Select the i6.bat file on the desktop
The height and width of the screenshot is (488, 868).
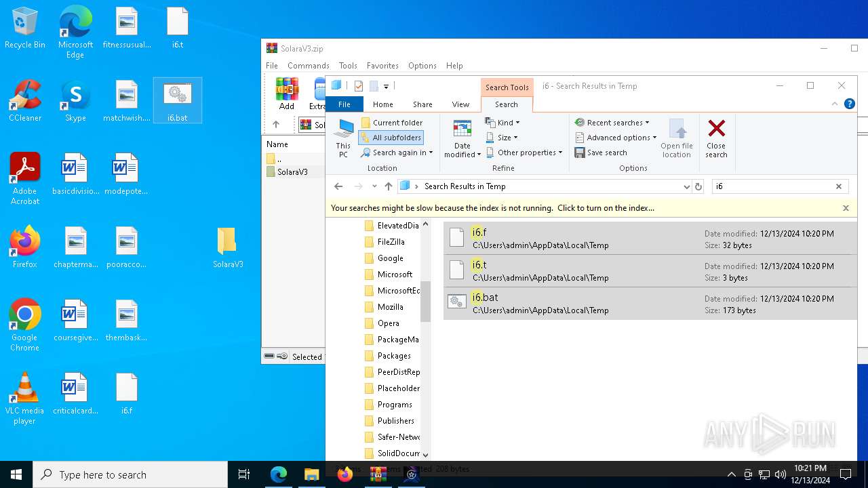pos(178,102)
